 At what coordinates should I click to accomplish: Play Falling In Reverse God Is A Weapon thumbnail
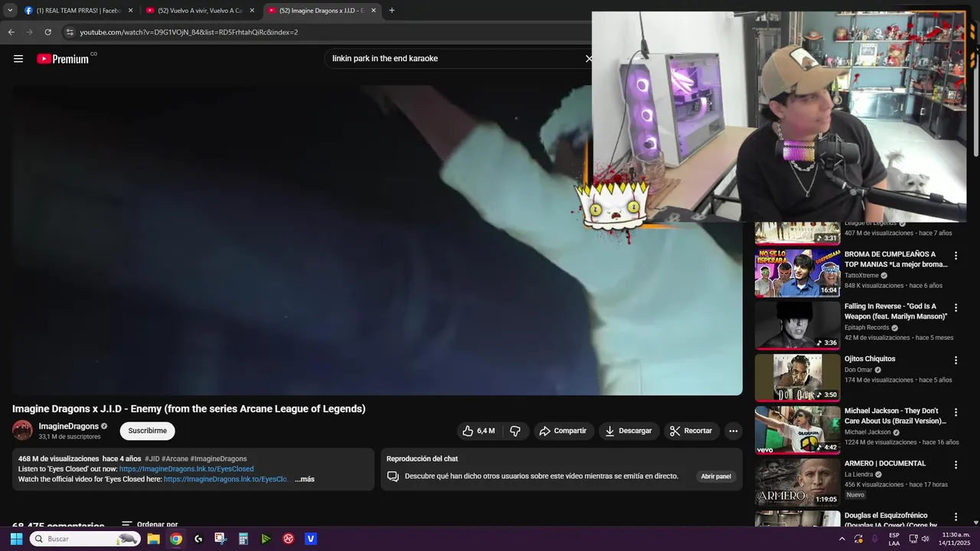pyautogui.click(x=797, y=325)
